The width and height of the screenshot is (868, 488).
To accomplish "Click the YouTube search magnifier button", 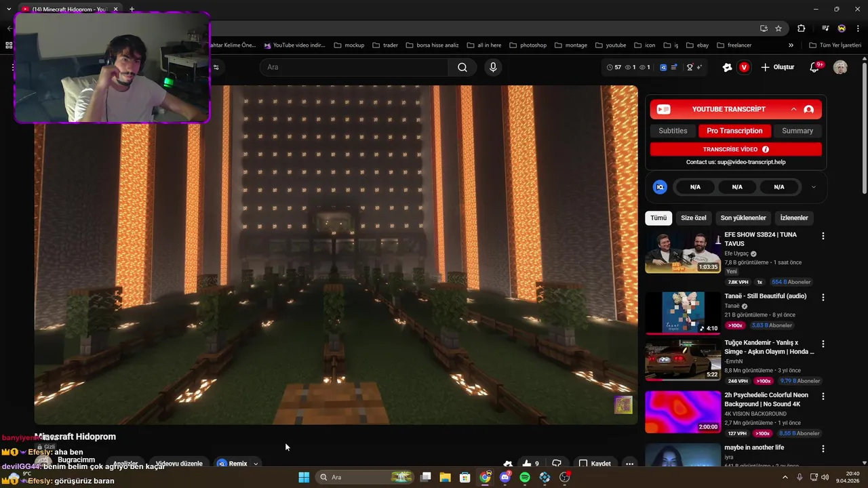I will click(462, 67).
